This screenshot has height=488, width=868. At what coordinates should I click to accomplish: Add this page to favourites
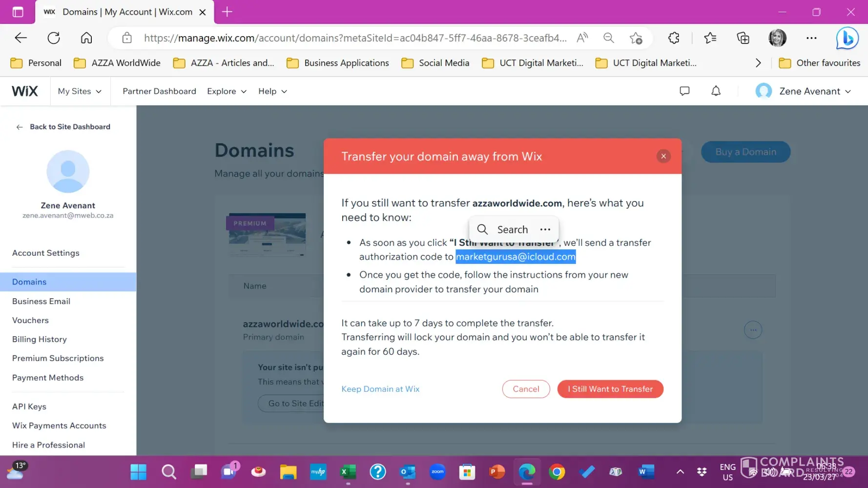coord(636,38)
